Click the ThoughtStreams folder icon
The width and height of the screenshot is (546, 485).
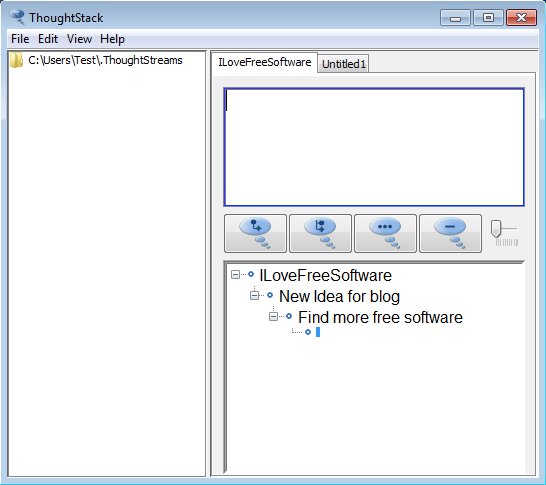pyautogui.click(x=16, y=61)
